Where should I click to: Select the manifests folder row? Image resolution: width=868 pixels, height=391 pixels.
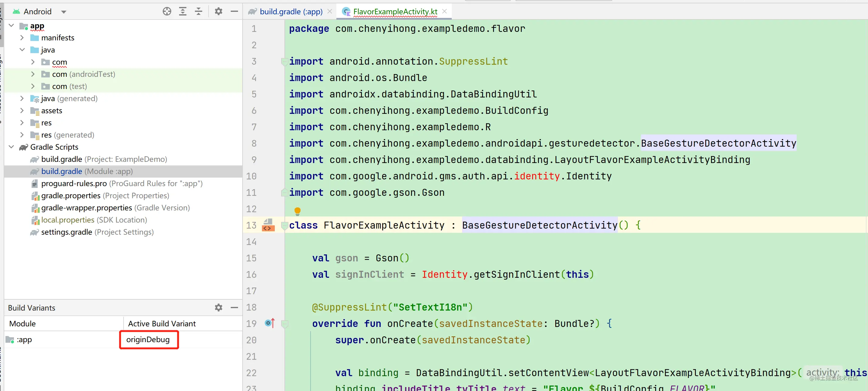coord(123,38)
